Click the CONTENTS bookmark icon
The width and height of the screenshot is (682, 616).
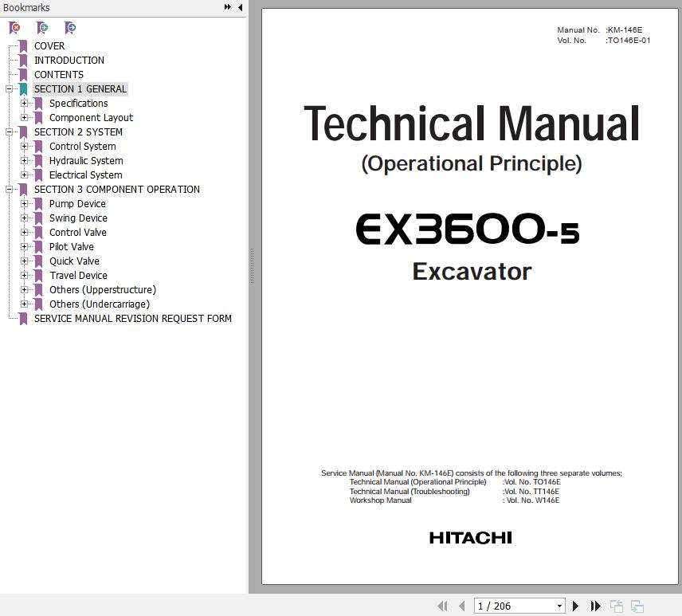23,75
